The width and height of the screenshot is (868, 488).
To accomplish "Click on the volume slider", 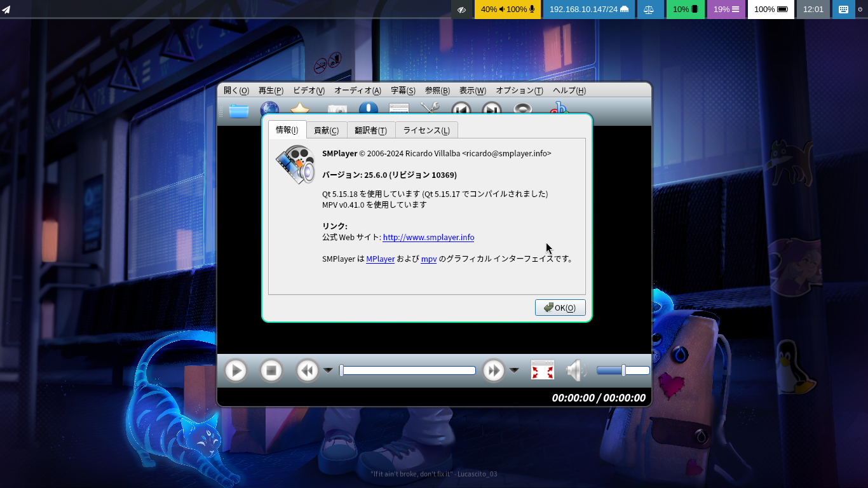I will click(623, 370).
